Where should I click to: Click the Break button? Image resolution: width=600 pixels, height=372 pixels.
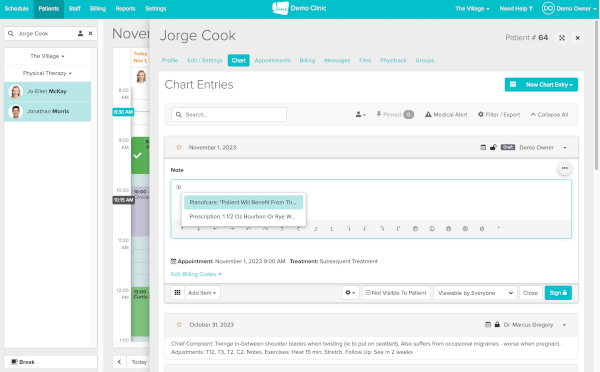[51, 362]
